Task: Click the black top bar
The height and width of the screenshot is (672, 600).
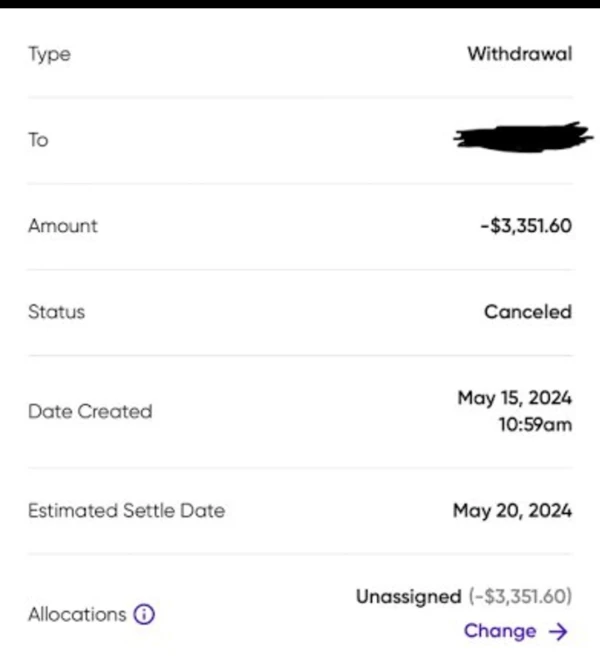Action: click(x=300, y=4)
